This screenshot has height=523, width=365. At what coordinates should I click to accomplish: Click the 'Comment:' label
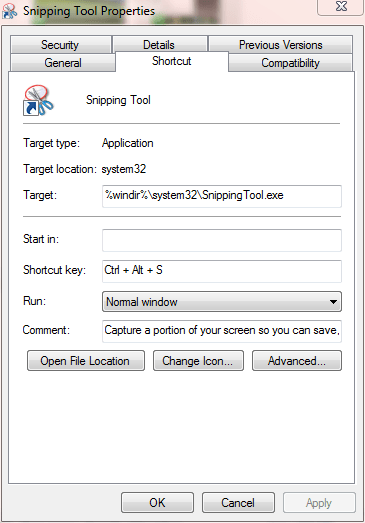(x=46, y=330)
